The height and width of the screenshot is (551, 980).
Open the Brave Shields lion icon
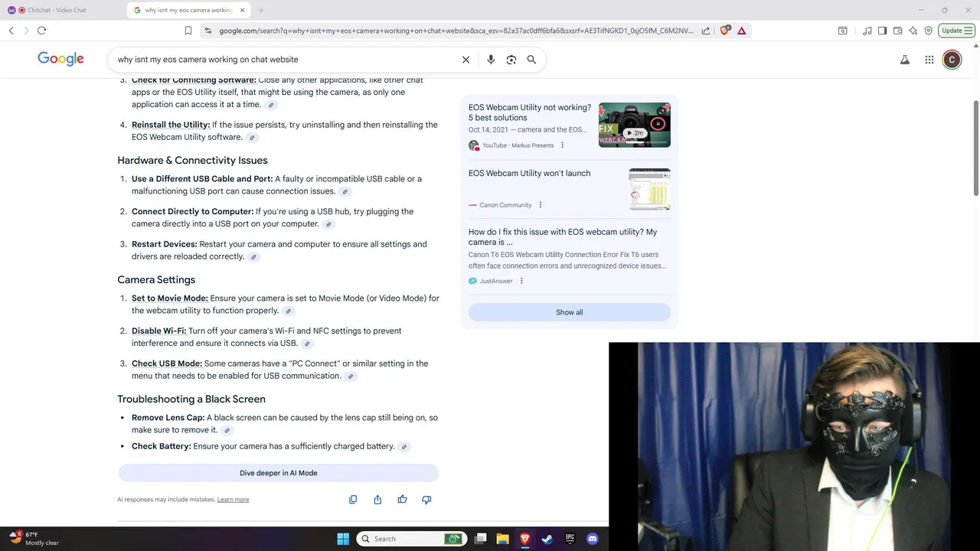tap(726, 31)
